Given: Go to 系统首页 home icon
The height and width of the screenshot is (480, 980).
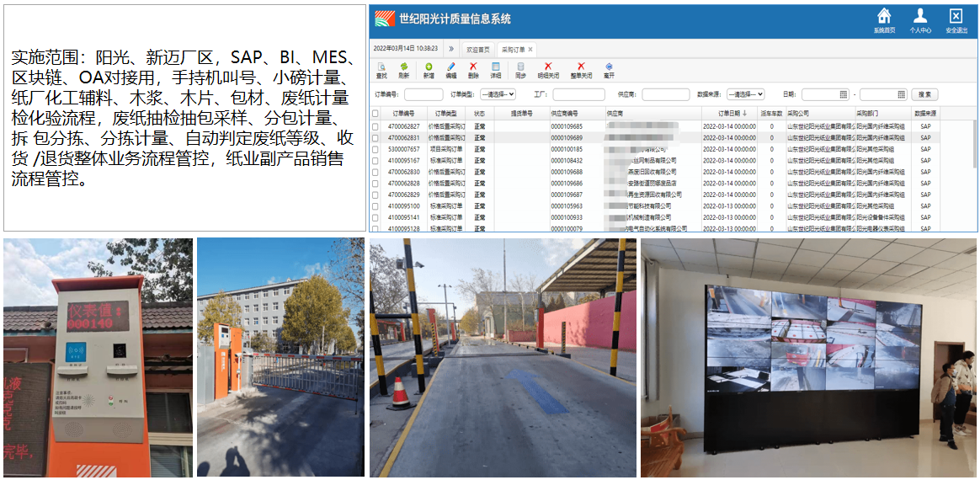Looking at the screenshot, I should (884, 16).
